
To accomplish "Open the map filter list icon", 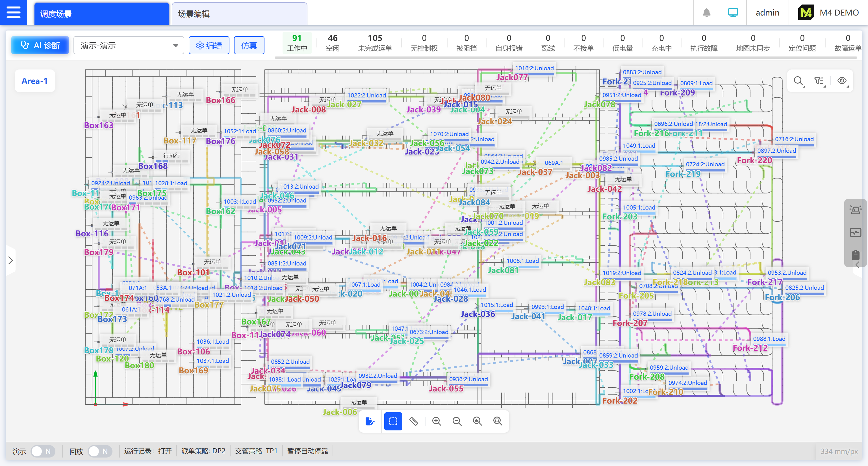I will tap(819, 81).
